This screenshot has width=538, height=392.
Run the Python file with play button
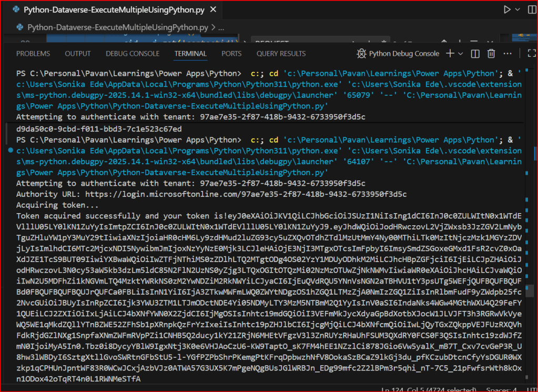(x=507, y=9)
